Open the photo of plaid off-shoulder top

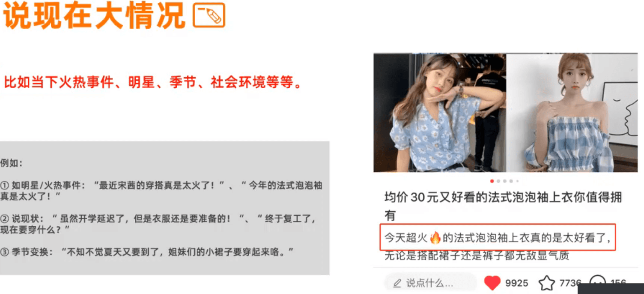coord(572,113)
